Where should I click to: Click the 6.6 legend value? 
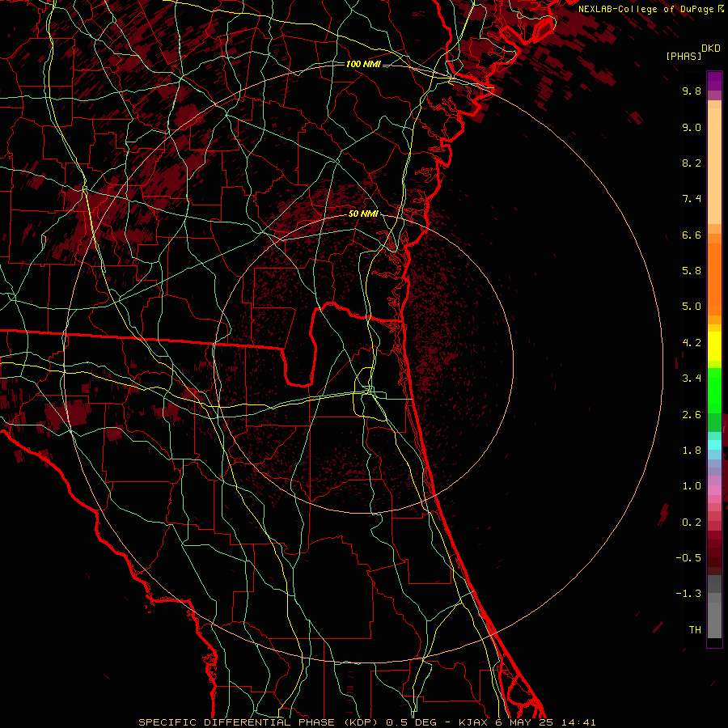point(692,235)
